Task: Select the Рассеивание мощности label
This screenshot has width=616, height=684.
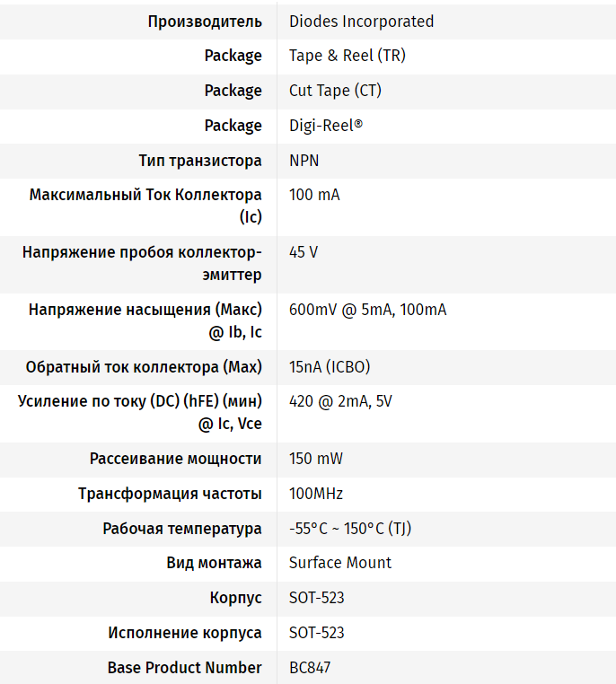Action: pos(176,459)
